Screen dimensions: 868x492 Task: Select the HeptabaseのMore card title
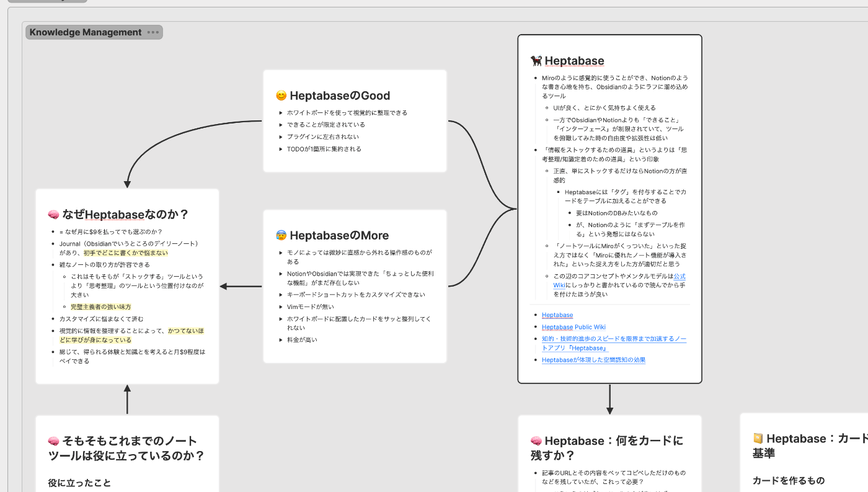(339, 235)
